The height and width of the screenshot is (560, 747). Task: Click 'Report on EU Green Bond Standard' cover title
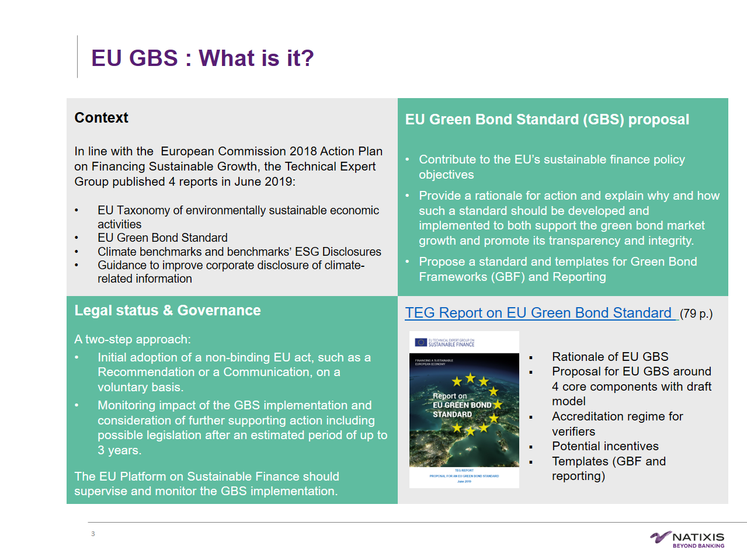(460, 405)
